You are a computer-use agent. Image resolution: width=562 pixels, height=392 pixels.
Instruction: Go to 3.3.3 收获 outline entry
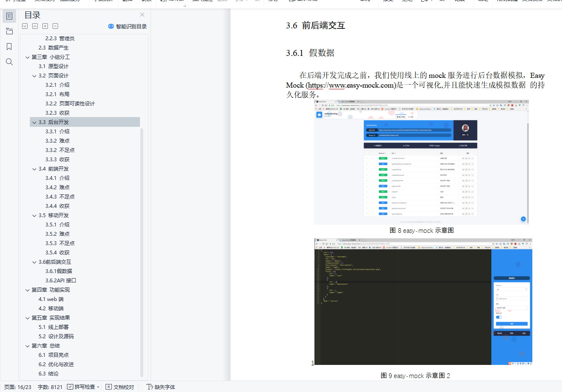coord(57,160)
